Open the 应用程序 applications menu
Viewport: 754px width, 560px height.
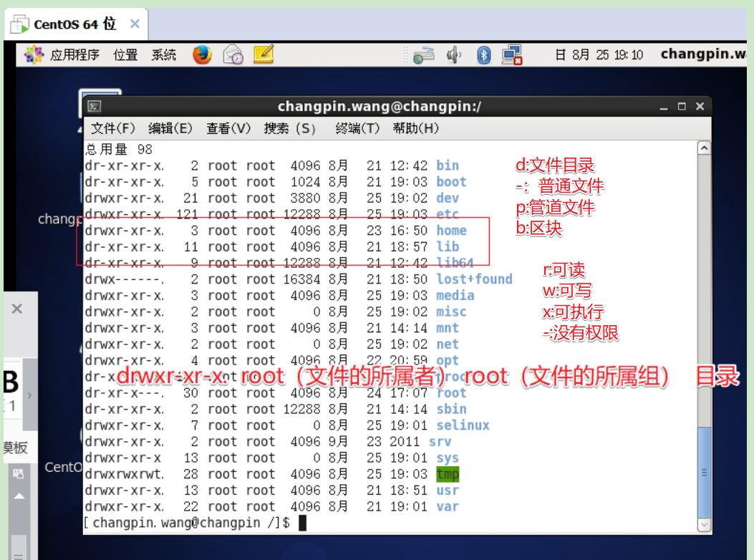74,55
